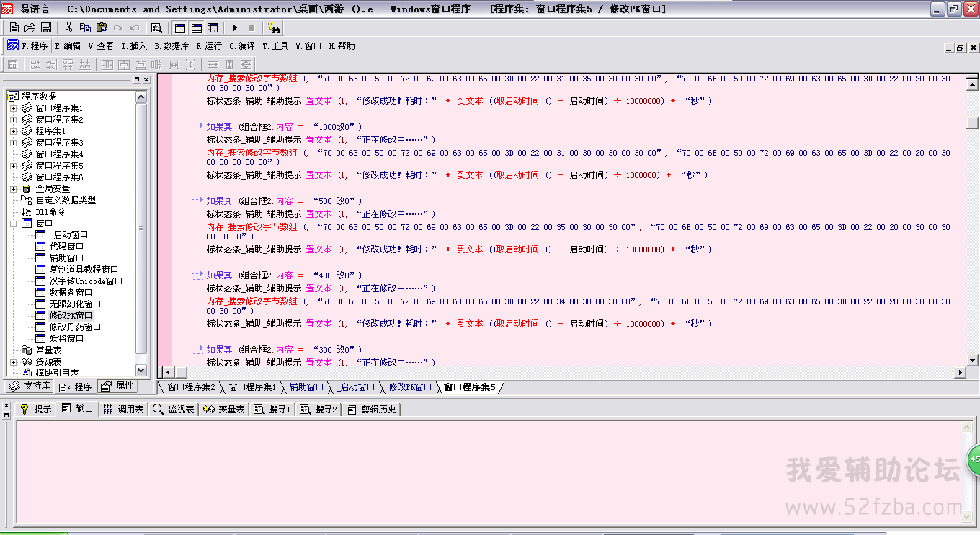Viewport: 980px width, 535px height.
Task: Expand the 窗口程序集1 tree node
Action: click(x=13, y=108)
